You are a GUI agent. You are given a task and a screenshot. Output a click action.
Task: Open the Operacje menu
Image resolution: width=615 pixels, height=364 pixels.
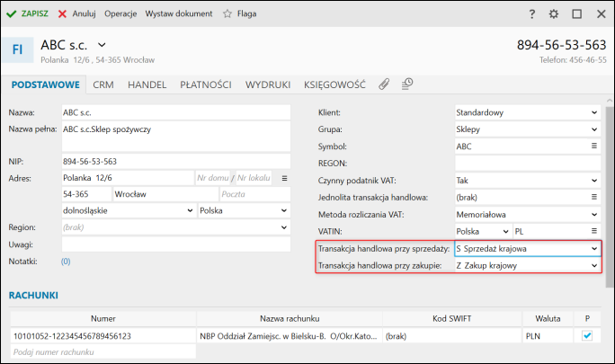click(x=120, y=13)
